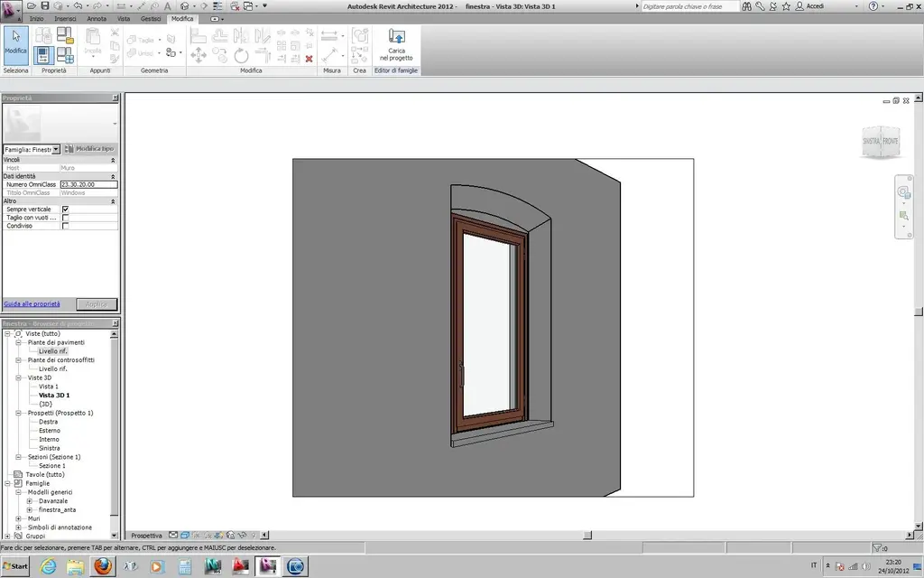Image resolution: width=924 pixels, height=578 pixels.
Task: Click the Prospettiva view scale label
Action: [147, 536]
